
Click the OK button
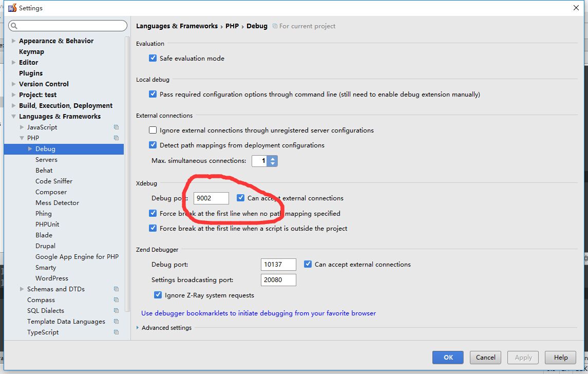point(448,358)
